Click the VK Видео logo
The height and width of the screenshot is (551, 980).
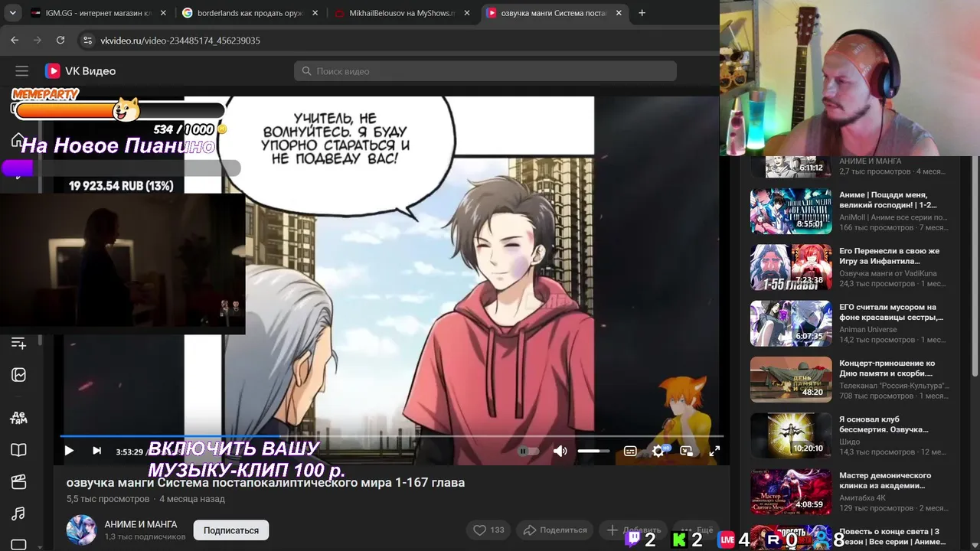pos(80,71)
